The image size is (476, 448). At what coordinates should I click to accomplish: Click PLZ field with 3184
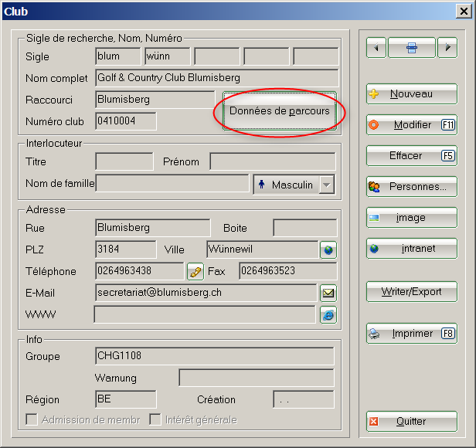pos(126,249)
